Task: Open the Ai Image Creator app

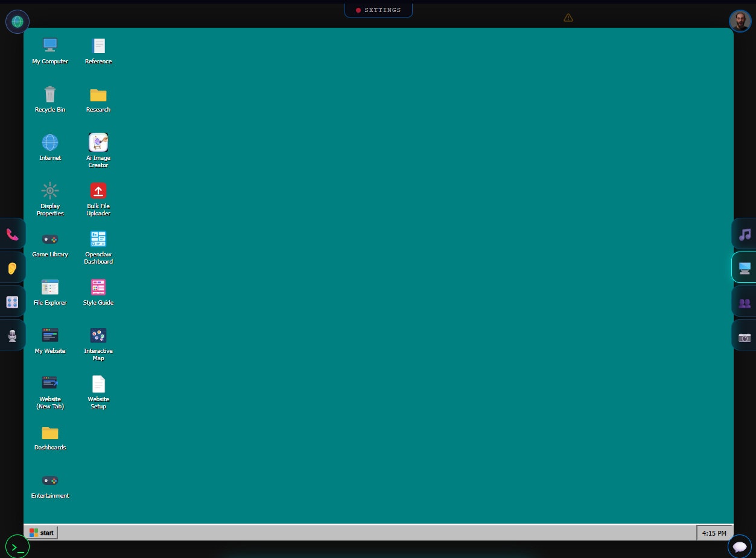Action: 98,142
